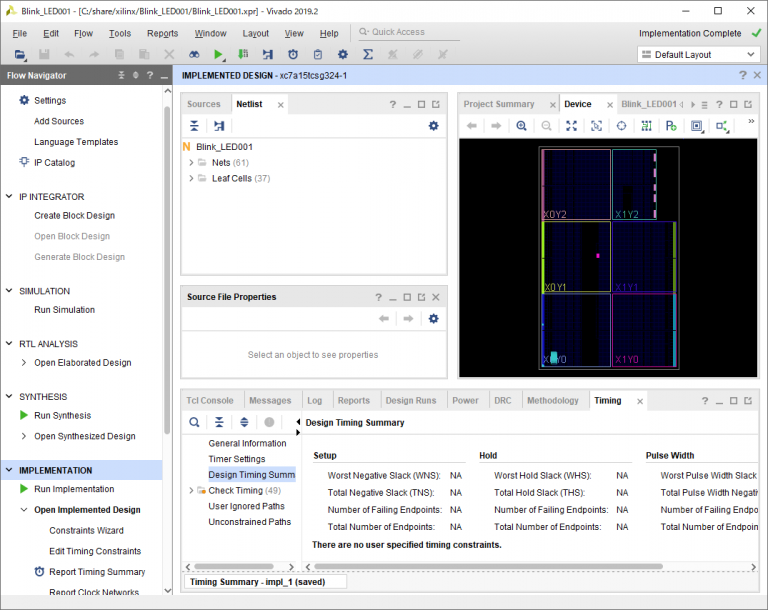Open the Default Layout dropdown
The height and width of the screenshot is (610, 768).
(x=698, y=54)
